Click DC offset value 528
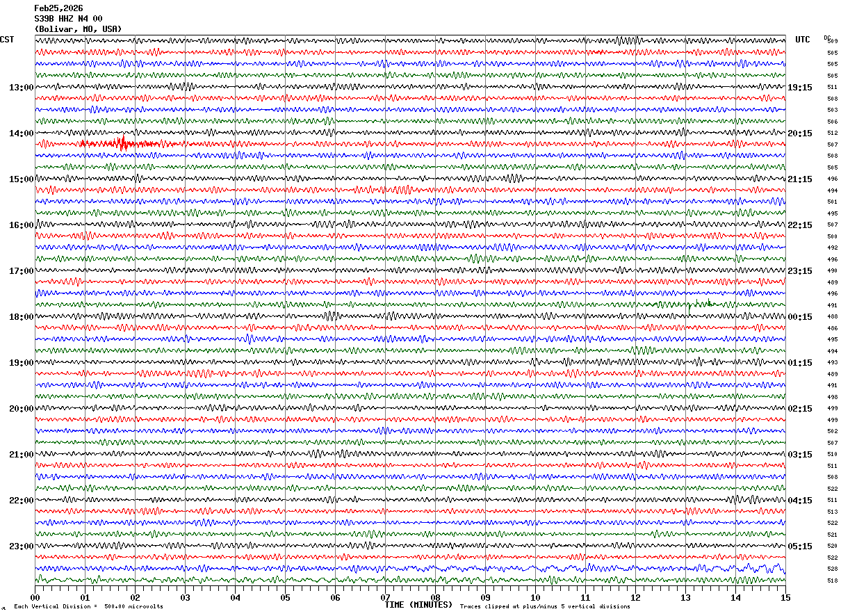 click(832, 569)
